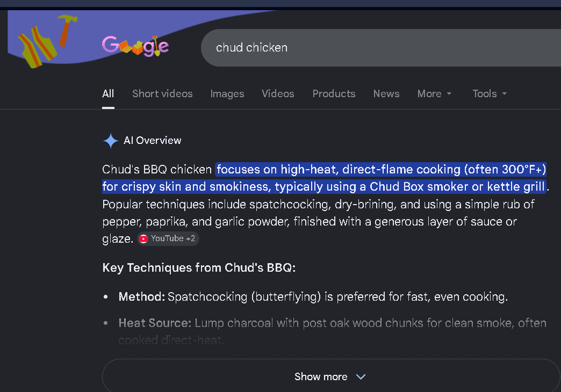Image resolution: width=561 pixels, height=392 pixels.
Task: Click the search box containing chud chicken
Action: [x=380, y=48]
